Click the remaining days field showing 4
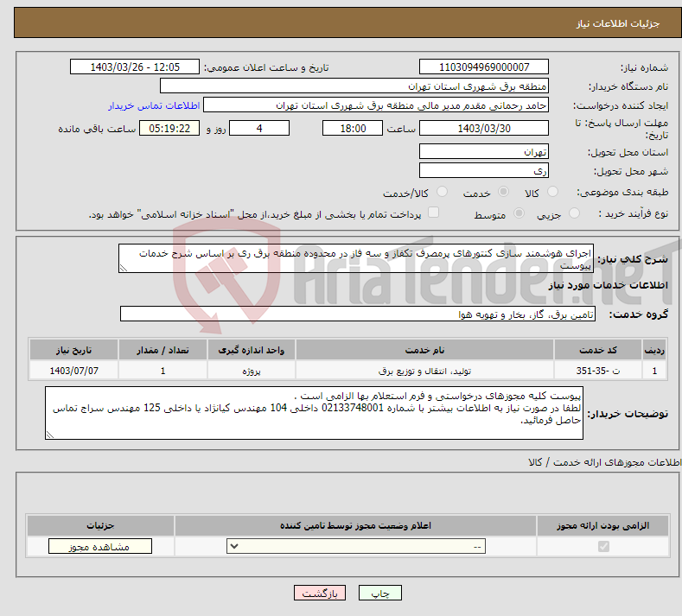 click(x=259, y=128)
